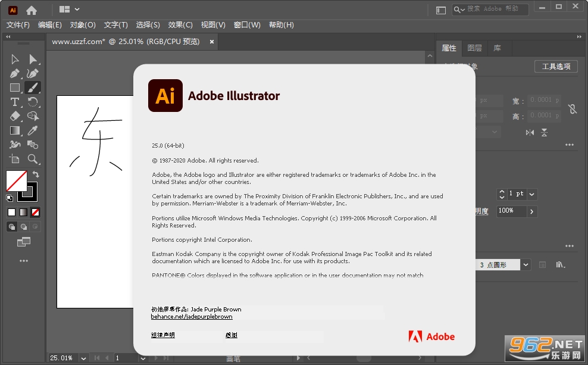
Task: Open zoom level dropdown at 25.01%
Action: click(x=84, y=358)
